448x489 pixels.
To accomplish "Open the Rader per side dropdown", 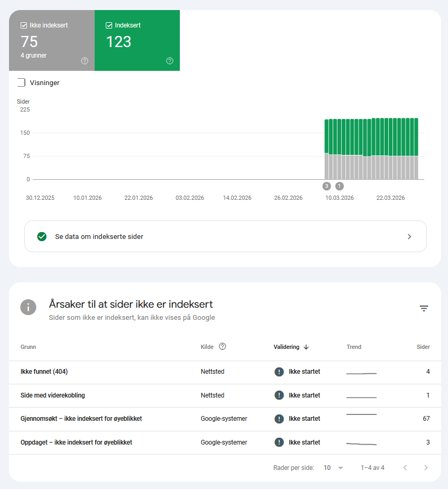I will pos(332,467).
